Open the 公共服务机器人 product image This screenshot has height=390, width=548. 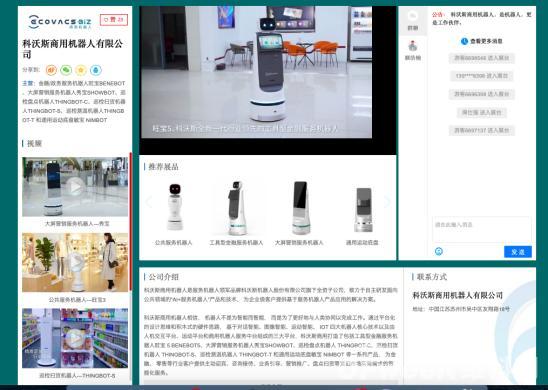174,207
